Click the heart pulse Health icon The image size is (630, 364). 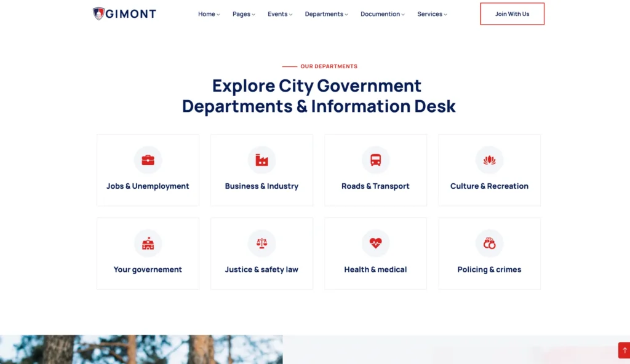(375, 243)
